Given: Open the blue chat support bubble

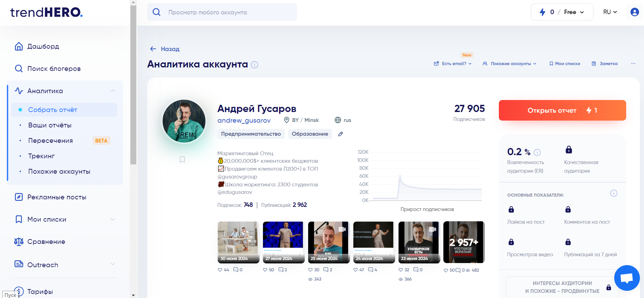Looking at the screenshot, I should click(627, 278).
